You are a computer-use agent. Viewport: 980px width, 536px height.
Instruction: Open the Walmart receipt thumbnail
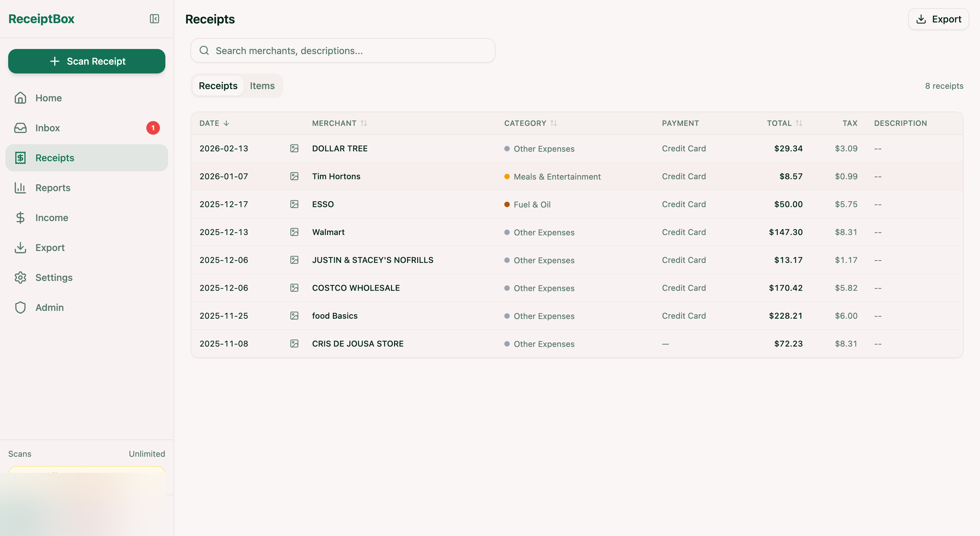[x=294, y=232]
